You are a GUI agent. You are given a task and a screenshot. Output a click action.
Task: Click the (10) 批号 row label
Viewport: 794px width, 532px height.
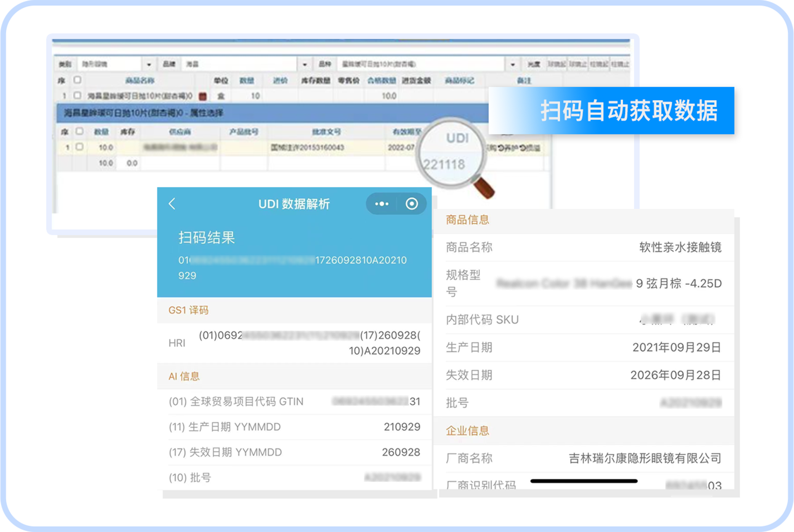(x=190, y=478)
